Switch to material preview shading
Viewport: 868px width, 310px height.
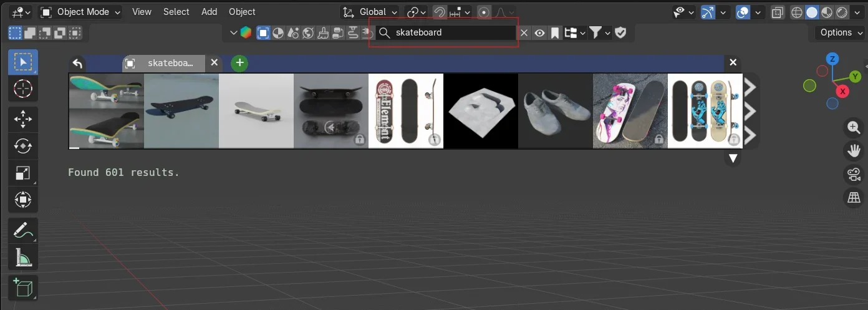click(x=827, y=12)
